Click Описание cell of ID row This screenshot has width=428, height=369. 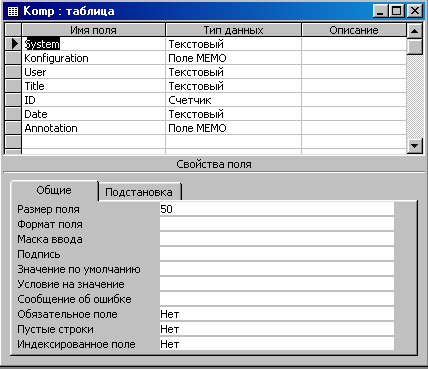[x=354, y=100]
